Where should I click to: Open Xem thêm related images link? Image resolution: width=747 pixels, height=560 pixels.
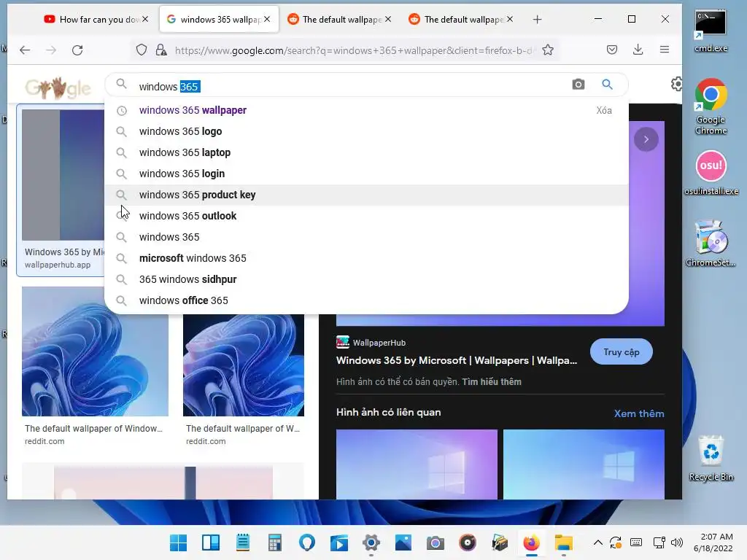pos(639,413)
